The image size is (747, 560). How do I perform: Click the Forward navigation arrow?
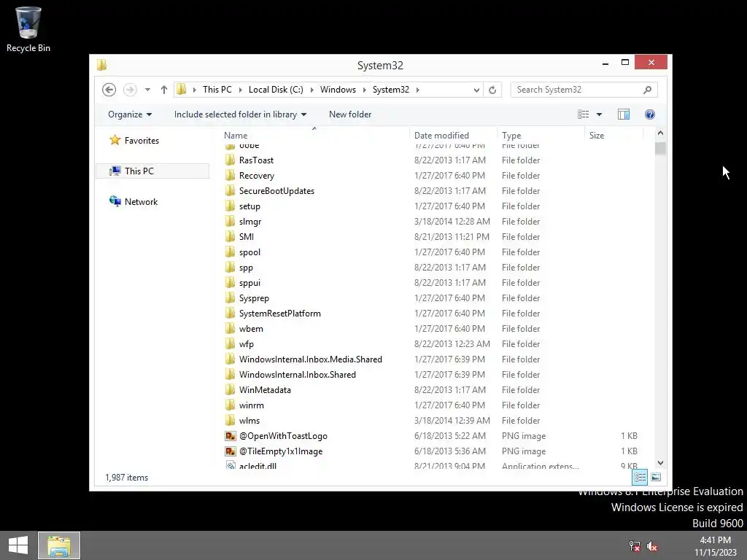[x=130, y=90]
